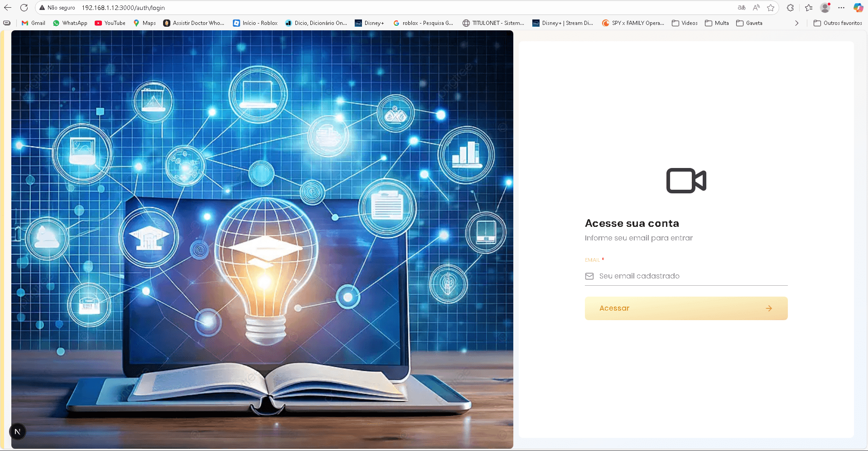Click the browser extensions puzzle icon
Image resolution: width=868 pixels, height=451 pixels.
[x=790, y=8]
